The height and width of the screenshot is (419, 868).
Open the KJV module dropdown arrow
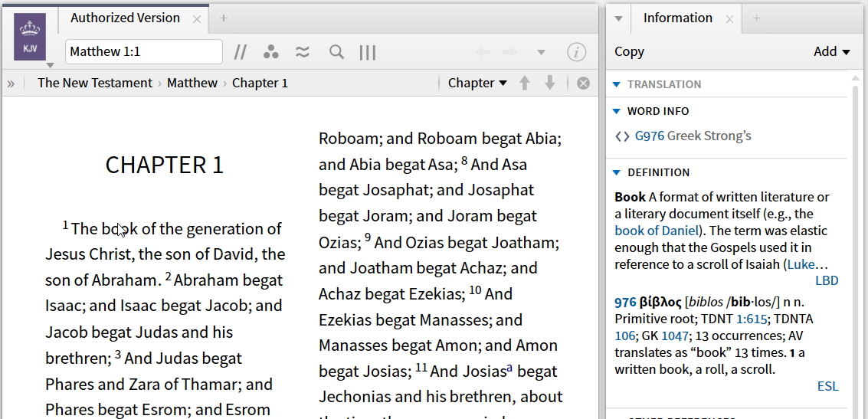click(50, 65)
